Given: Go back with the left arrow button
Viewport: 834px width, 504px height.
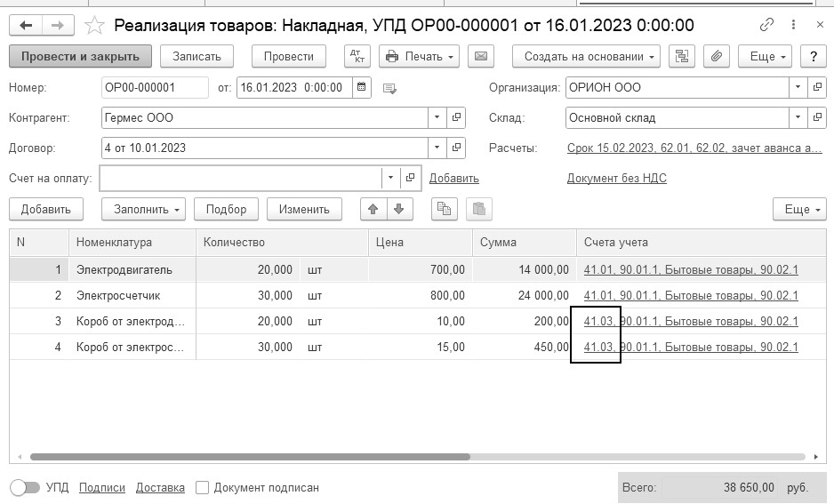Looking at the screenshot, I should coord(26,25).
